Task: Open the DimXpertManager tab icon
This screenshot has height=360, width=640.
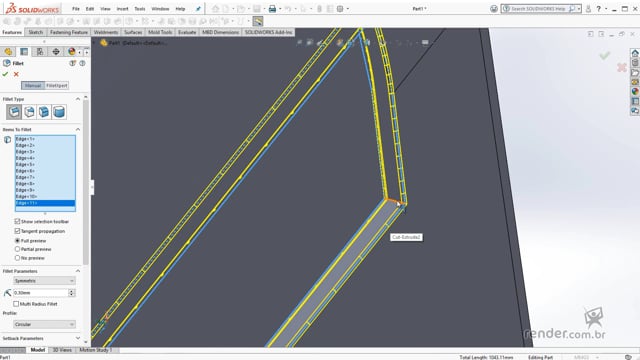Action: pos(56,51)
